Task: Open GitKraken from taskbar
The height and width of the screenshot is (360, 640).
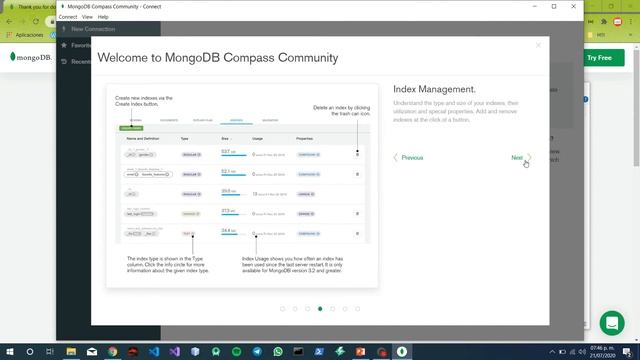Action: click(216, 351)
